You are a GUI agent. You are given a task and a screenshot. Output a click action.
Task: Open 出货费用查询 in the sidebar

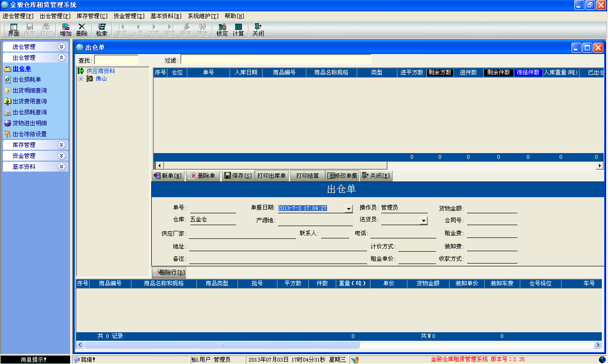pos(29,101)
